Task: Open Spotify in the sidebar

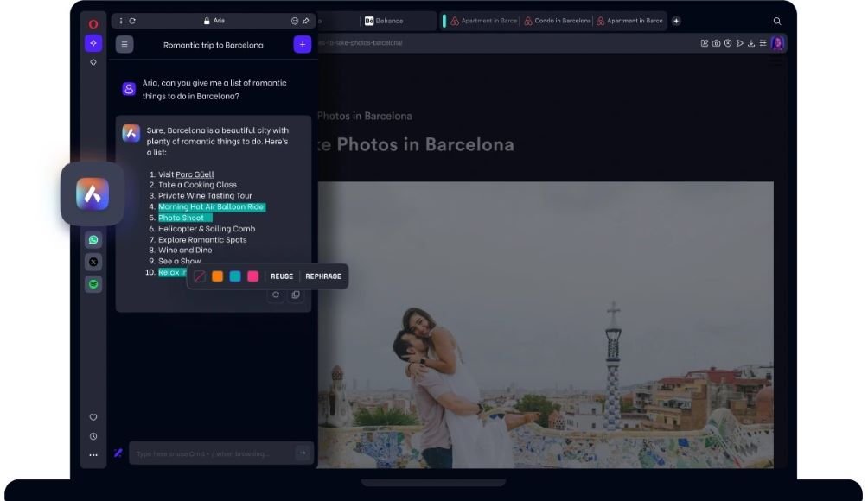Action: coord(93,283)
